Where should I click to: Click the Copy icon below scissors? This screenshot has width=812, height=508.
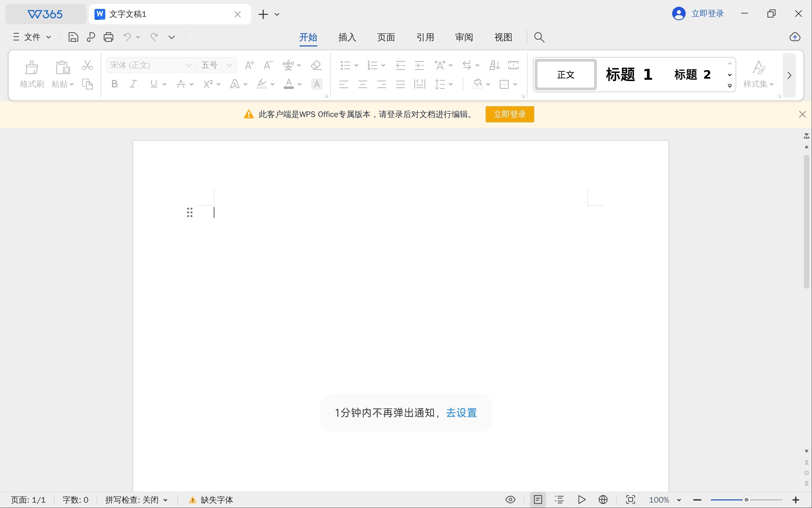87,84
